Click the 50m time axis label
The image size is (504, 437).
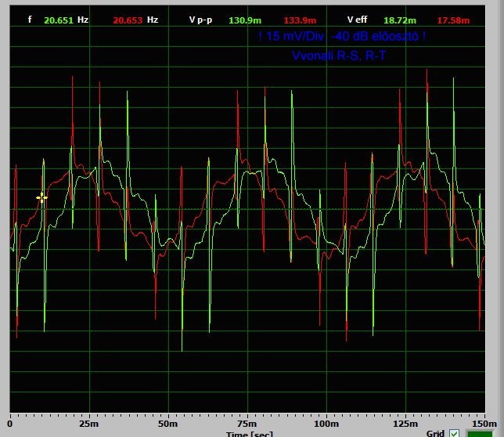click(167, 424)
